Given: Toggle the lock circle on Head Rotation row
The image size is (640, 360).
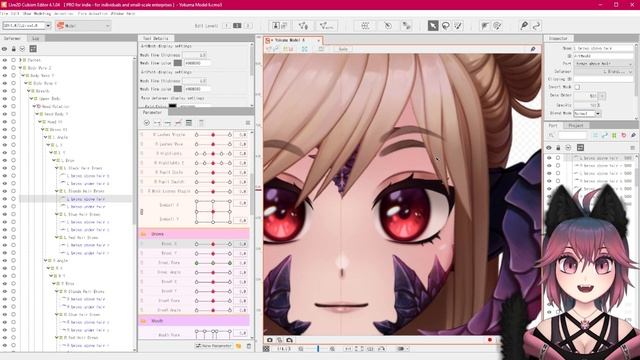Looking at the screenshot, I should 13,106.
